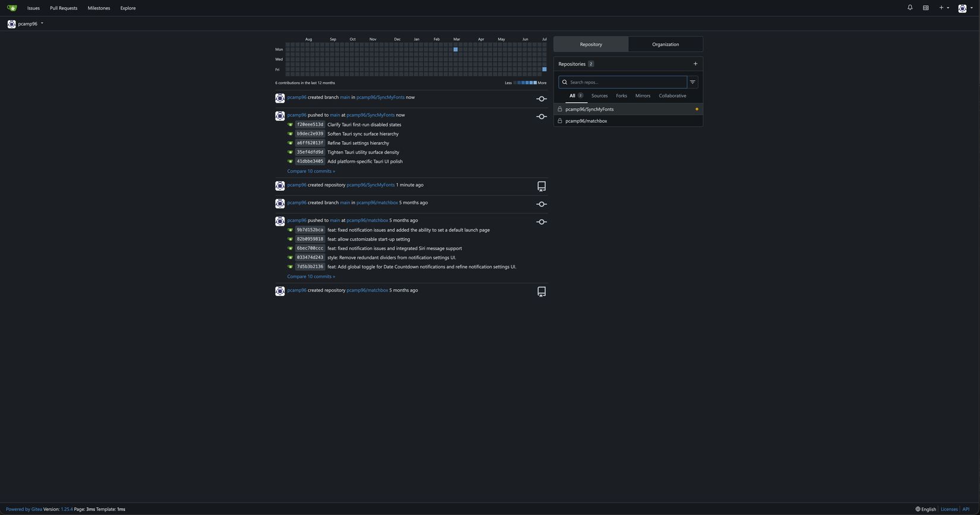Viewport: 980px width, 515px height.
Task: Open commit 35ef4dfd9d
Action: click(x=310, y=152)
